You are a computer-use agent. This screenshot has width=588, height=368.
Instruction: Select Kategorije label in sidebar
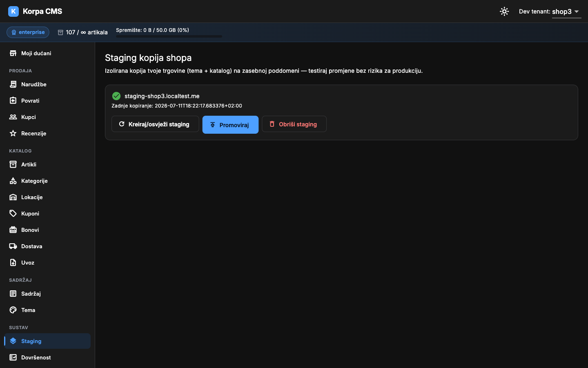[x=34, y=181]
